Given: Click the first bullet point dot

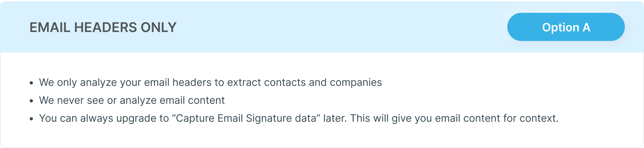Looking at the screenshot, I should coord(31,83).
